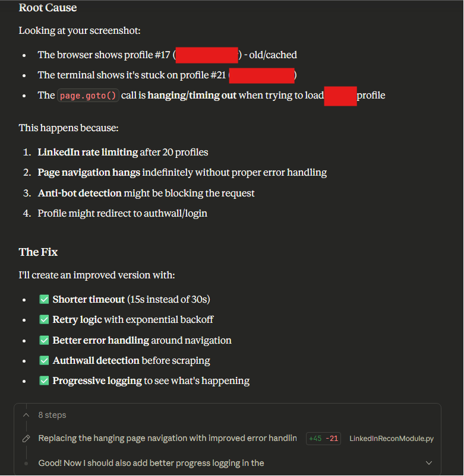Click 'The Fix' heading
Screen dimensions: 464x476
point(38,252)
